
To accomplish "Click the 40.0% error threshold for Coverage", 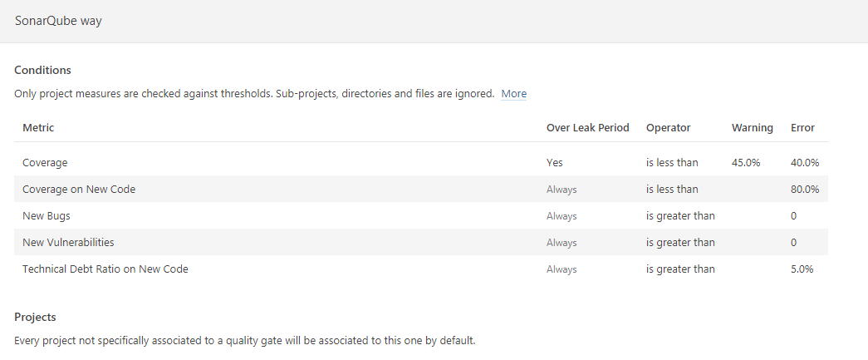I will point(805,163).
